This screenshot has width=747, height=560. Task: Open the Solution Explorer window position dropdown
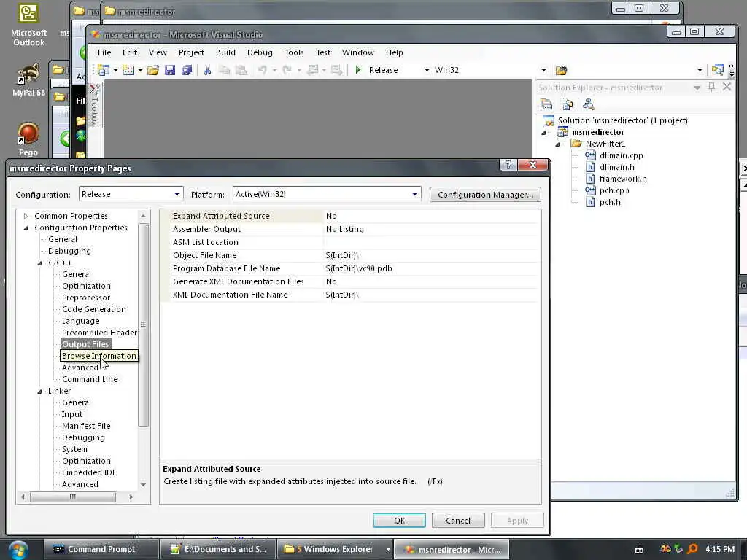tap(697, 87)
